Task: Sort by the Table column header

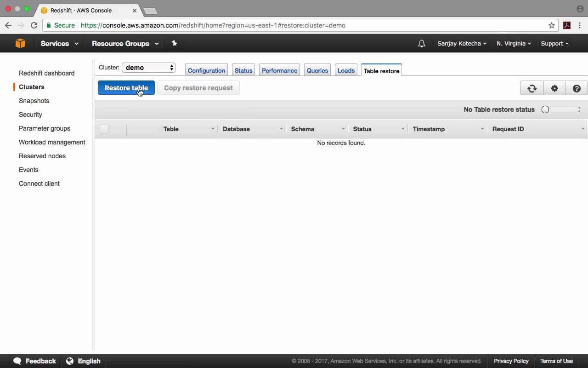Action: [171, 129]
